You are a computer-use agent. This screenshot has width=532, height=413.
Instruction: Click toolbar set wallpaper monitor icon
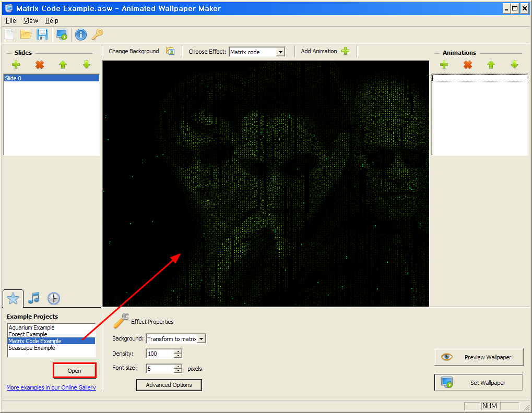coord(62,34)
